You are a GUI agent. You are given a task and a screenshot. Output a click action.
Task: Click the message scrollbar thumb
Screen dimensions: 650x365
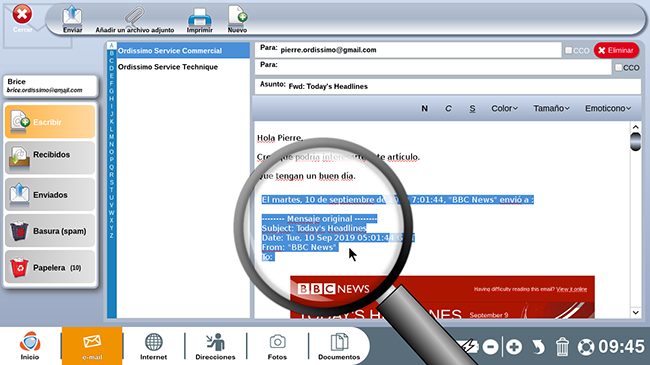tap(635, 141)
